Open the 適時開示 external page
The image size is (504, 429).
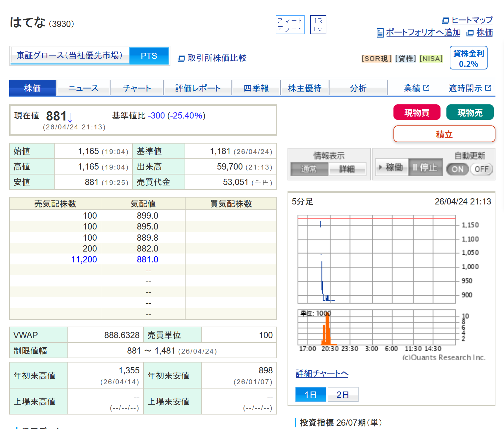[469, 88]
